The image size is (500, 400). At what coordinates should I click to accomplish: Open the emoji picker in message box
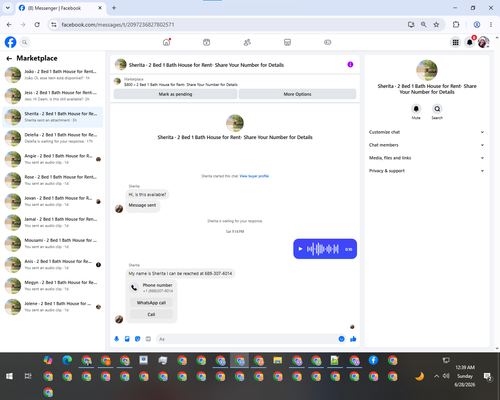pos(342,339)
